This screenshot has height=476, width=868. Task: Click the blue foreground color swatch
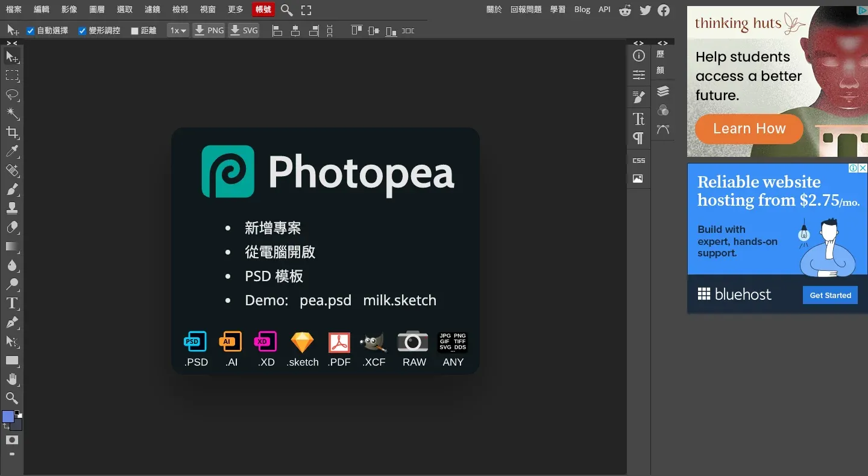(x=8, y=416)
